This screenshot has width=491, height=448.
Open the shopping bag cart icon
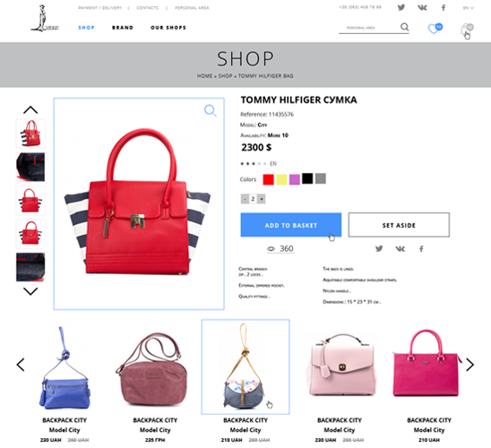point(467,30)
